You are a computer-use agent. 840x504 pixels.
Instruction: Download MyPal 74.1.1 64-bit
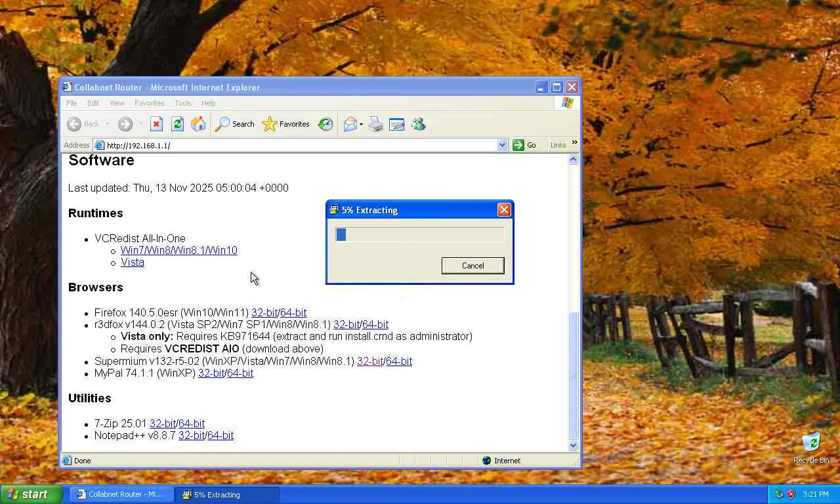240,373
